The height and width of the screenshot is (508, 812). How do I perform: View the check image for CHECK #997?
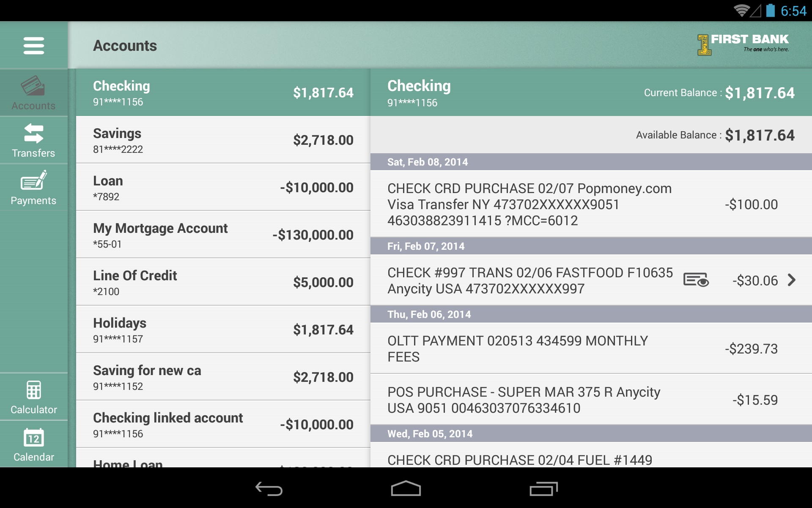(697, 280)
